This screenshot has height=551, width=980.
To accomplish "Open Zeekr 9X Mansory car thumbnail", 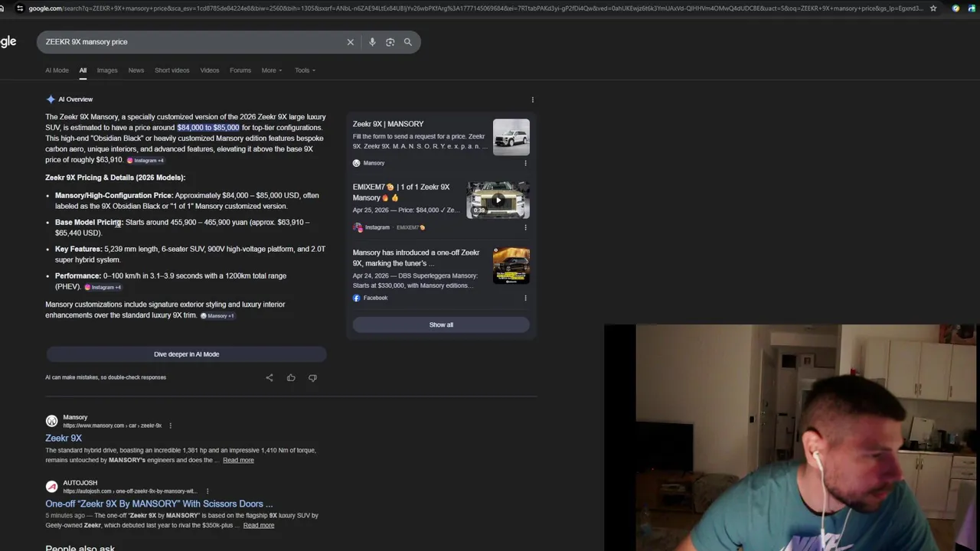I will point(511,137).
